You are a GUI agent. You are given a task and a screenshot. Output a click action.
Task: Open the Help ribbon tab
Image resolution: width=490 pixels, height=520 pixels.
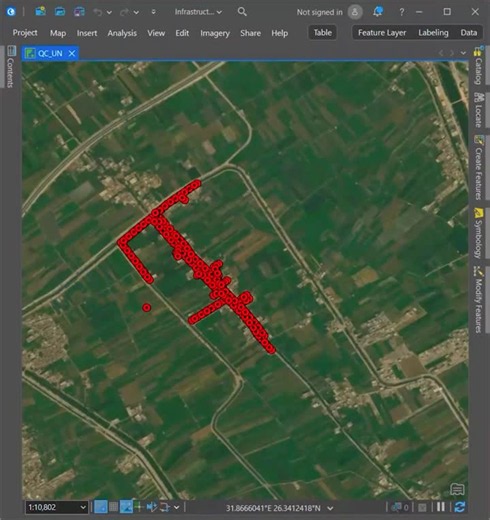click(x=279, y=33)
